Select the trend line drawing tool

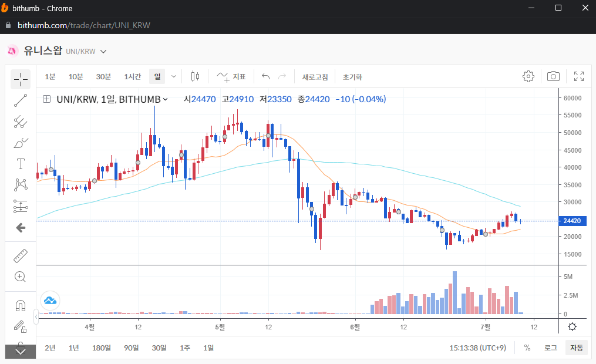21,101
